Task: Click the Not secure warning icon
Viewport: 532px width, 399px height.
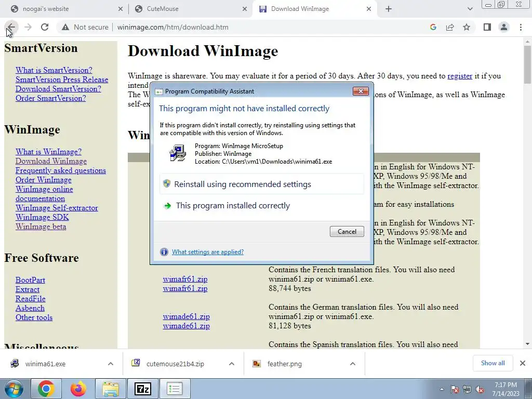Action: 65,27
